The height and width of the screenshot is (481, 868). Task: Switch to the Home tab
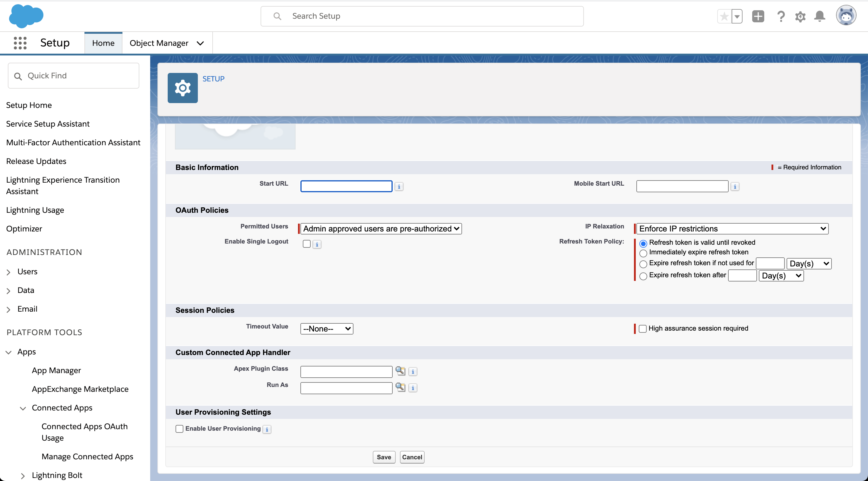(x=103, y=43)
